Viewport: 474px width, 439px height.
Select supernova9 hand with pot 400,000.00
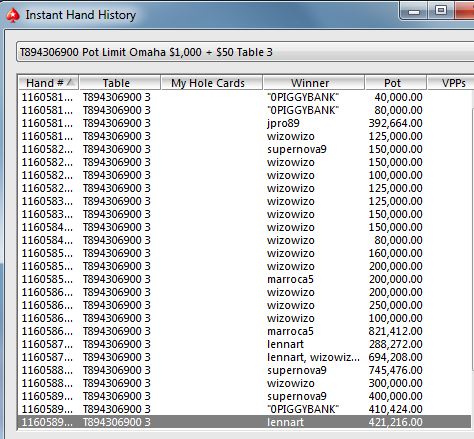(x=245, y=396)
